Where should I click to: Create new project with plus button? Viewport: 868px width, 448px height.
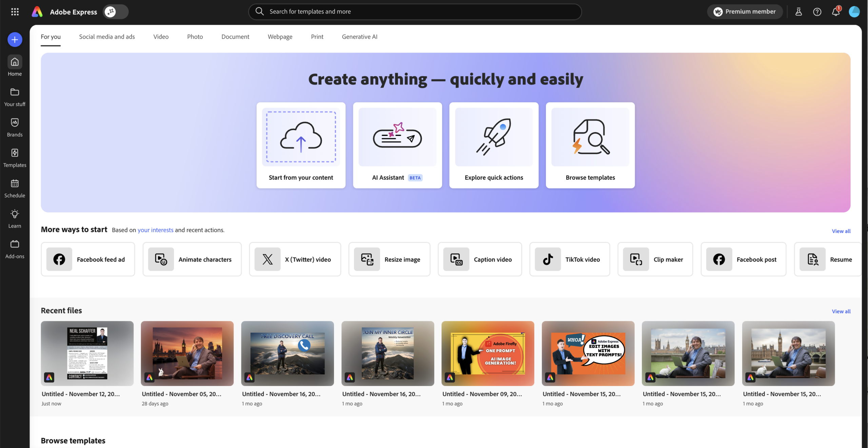[x=15, y=39]
